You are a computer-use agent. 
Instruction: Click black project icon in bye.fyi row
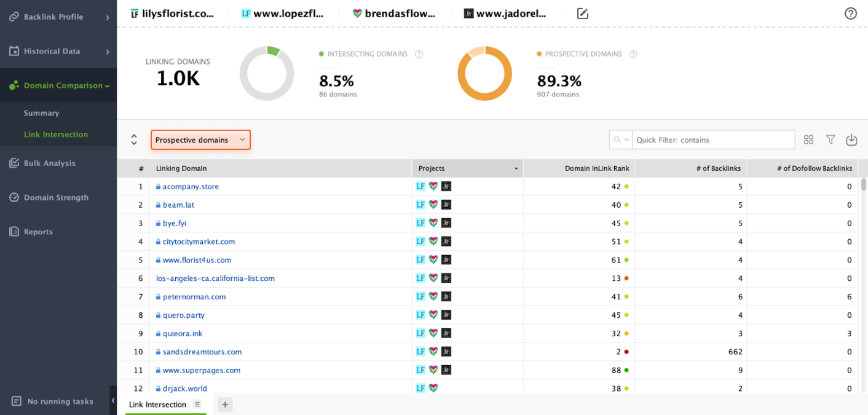click(446, 223)
